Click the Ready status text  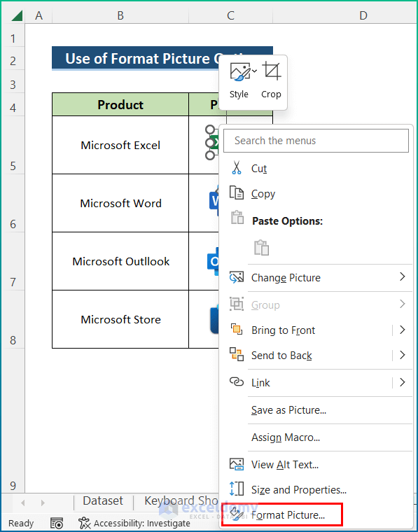point(21,523)
